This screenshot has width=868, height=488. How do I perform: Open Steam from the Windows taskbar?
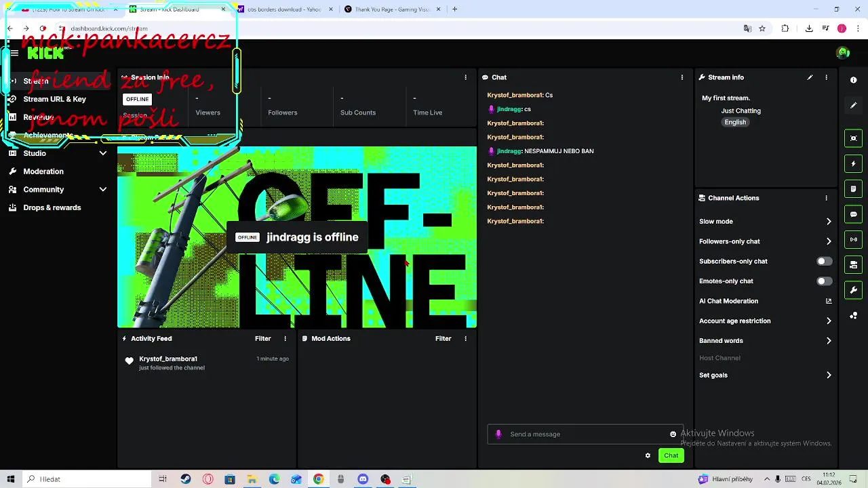pos(186,479)
